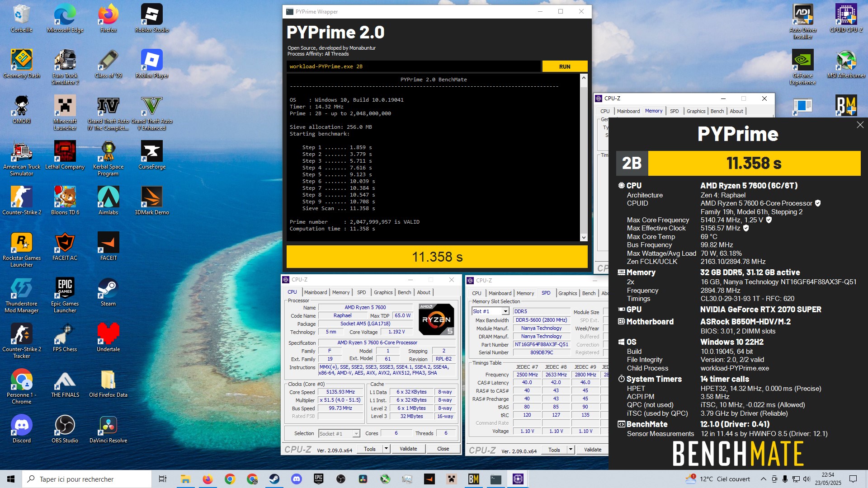Open Kerbal Space Program icon

(108, 159)
